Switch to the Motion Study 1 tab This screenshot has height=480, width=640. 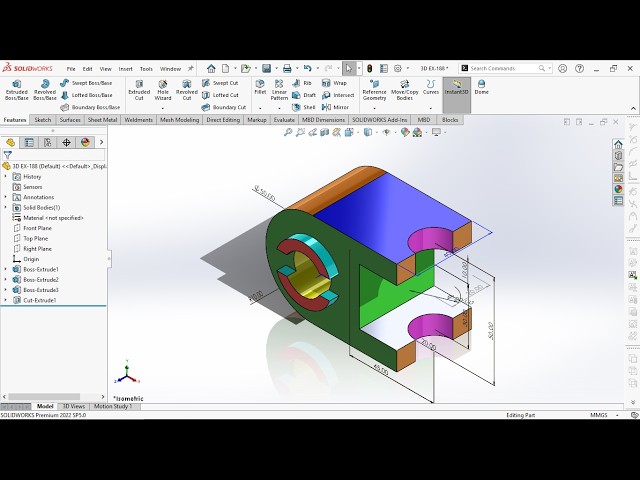[113, 406]
